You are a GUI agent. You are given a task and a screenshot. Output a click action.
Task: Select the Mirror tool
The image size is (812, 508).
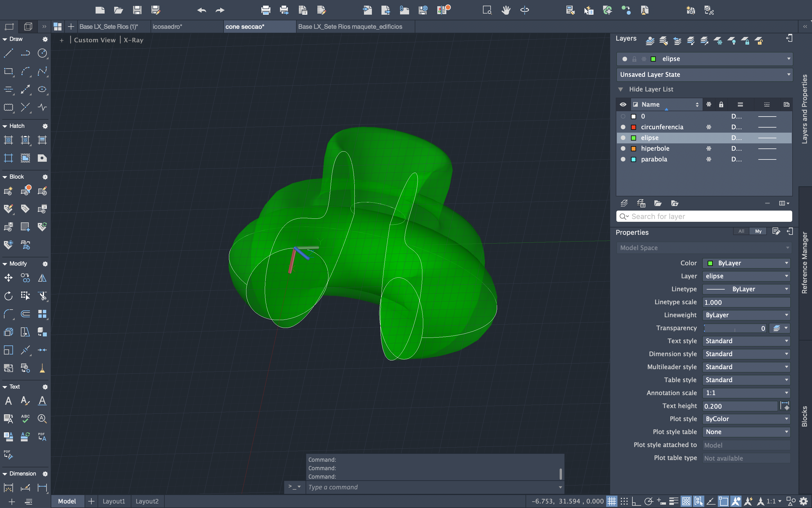42,278
